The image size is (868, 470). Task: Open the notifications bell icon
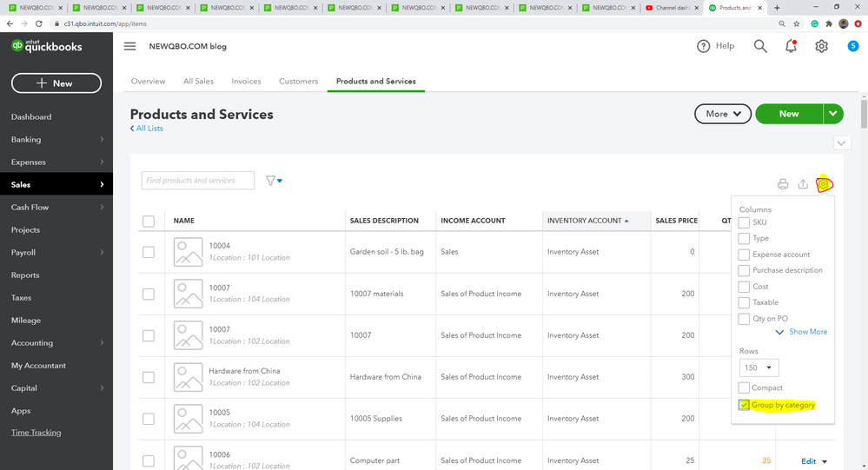(791, 46)
